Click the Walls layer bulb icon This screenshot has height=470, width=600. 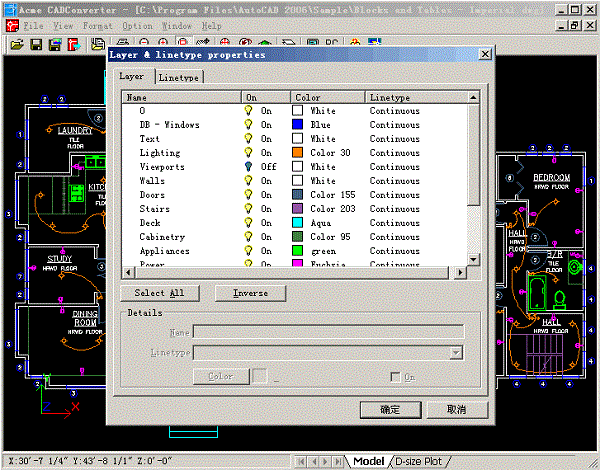point(249,181)
